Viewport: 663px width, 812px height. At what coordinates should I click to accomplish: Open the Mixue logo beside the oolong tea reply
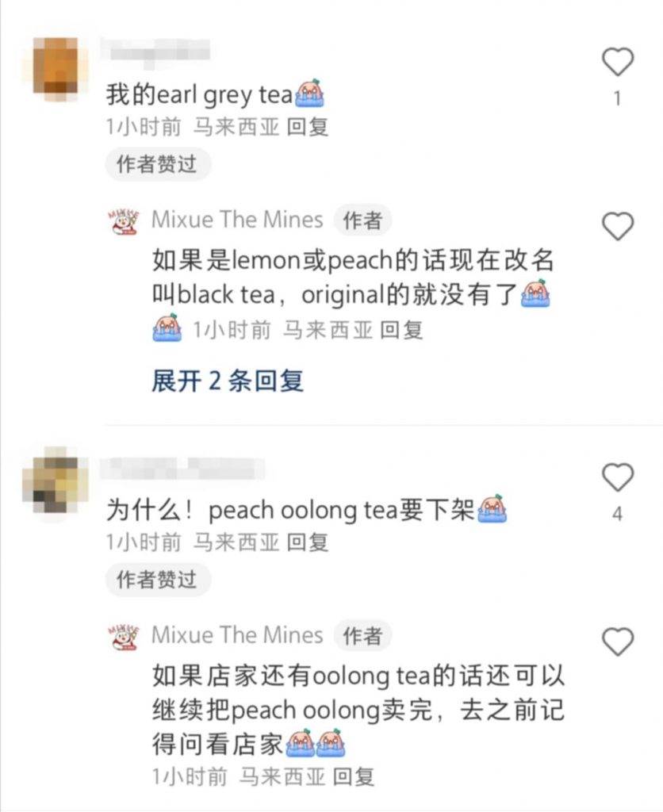click(125, 637)
